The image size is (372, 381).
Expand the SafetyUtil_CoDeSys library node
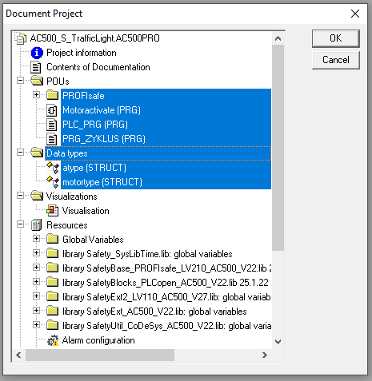(37, 325)
